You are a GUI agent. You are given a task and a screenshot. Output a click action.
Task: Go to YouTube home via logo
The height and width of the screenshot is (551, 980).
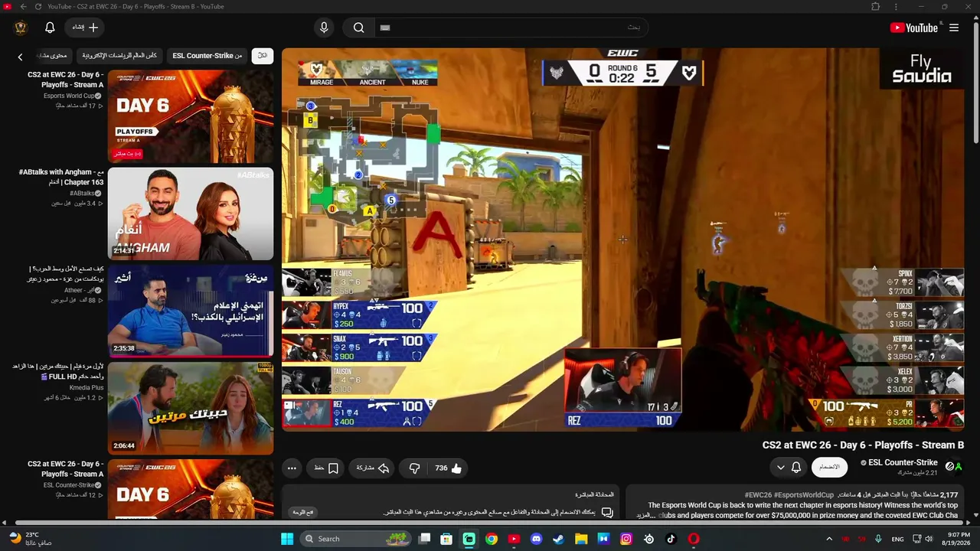point(914,28)
